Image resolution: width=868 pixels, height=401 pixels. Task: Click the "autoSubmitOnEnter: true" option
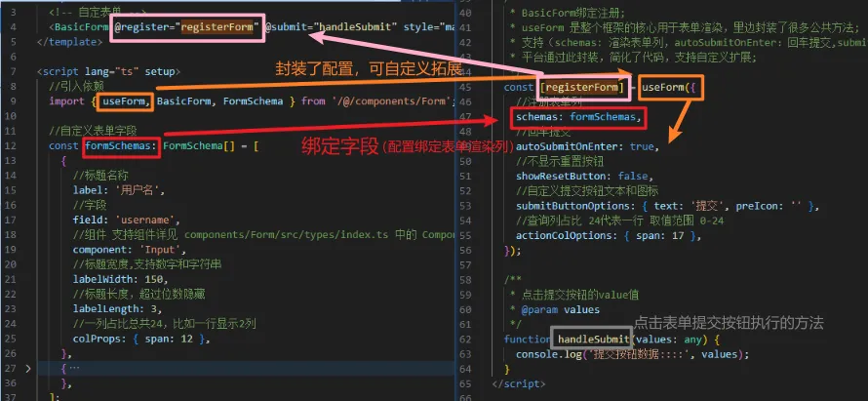coord(587,147)
